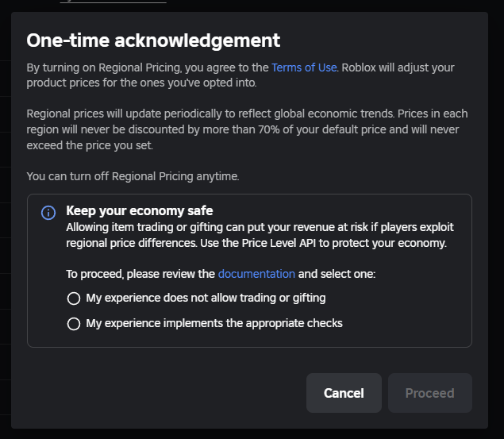The image size is (504, 439).
Task: Click the "and select one:" text
Action: (337, 274)
